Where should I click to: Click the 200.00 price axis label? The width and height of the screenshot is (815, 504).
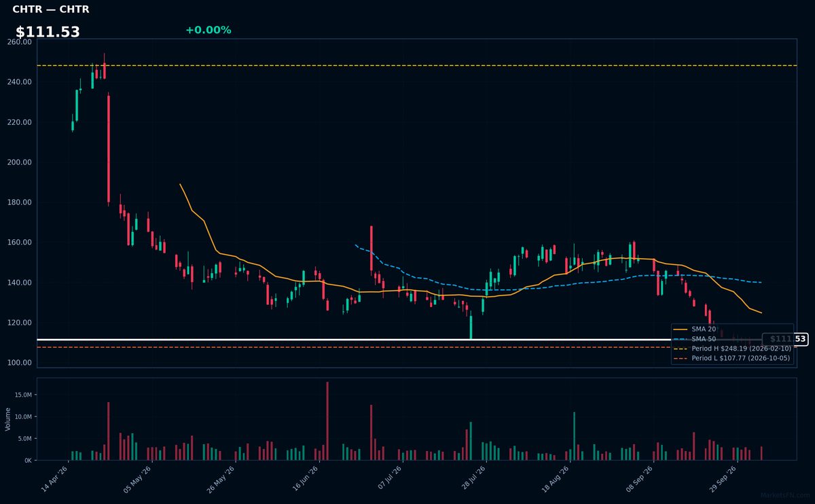20,162
